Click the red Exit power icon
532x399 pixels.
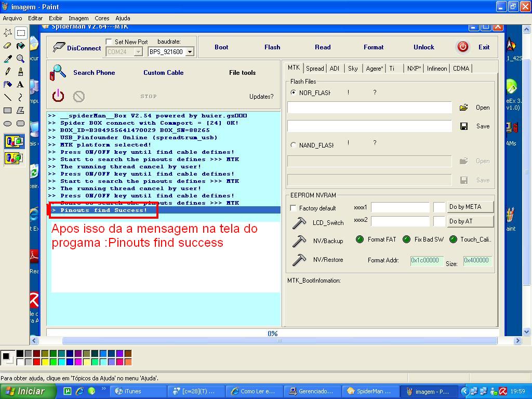[462, 47]
